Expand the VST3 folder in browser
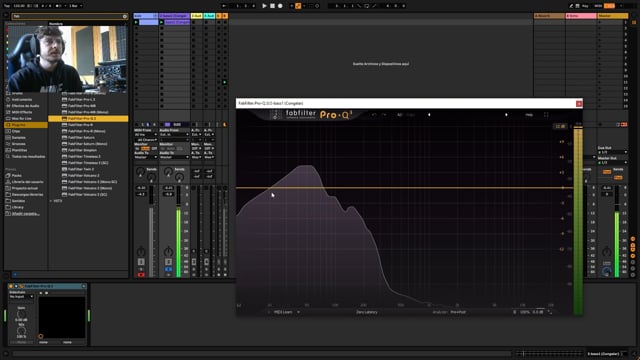The width and height of the screenshot is (640, 360). coord(51,201)
